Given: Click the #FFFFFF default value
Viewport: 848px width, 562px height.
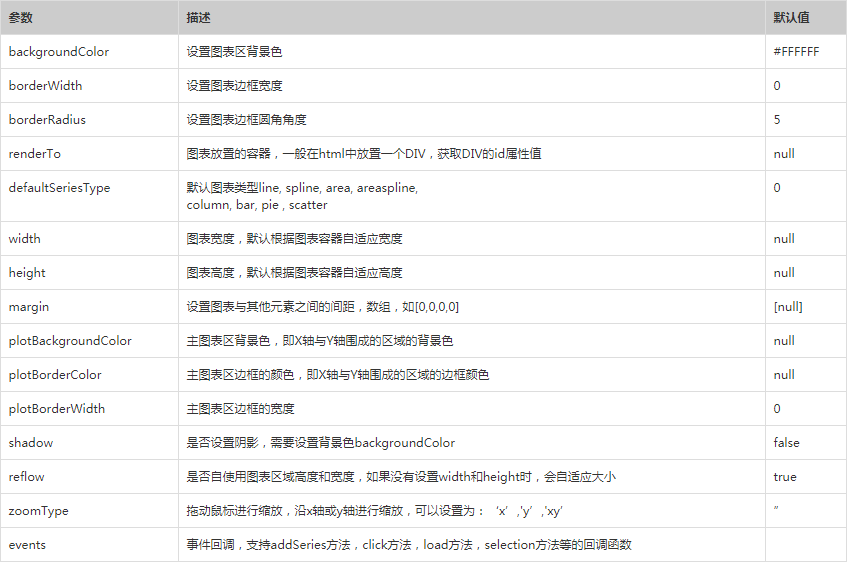Looking at the screenshot, I should point(796,52).
